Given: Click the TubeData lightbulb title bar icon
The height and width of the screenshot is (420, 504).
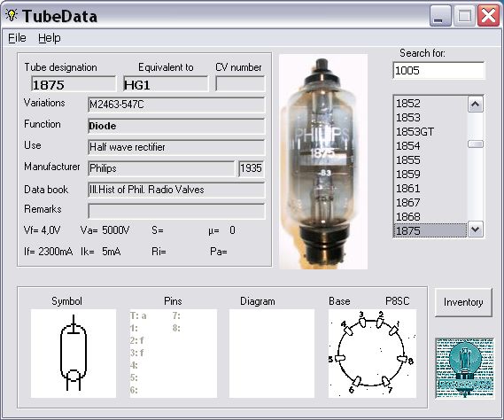Looking at the screenshot, I should tap(12, 15).
